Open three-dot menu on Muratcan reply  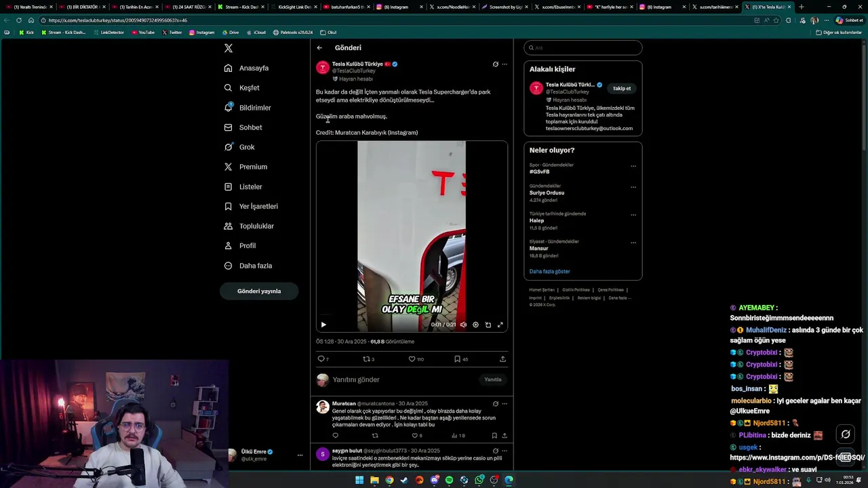tap(504, 404)
